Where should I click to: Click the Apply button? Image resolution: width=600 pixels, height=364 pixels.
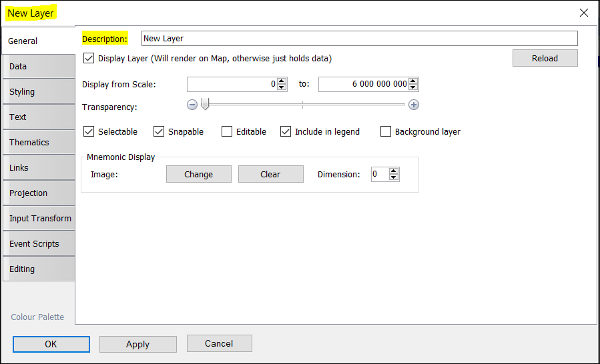coord(137,344)
